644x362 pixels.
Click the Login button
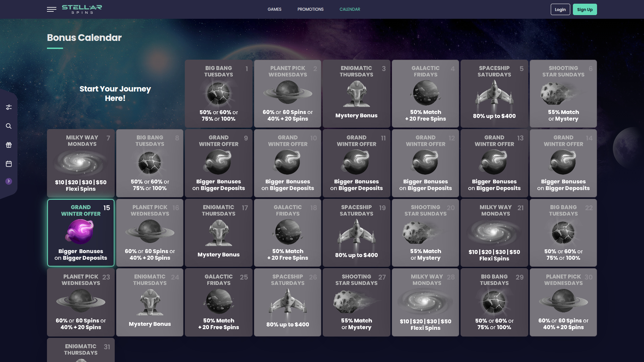click(x=560, y=9)
